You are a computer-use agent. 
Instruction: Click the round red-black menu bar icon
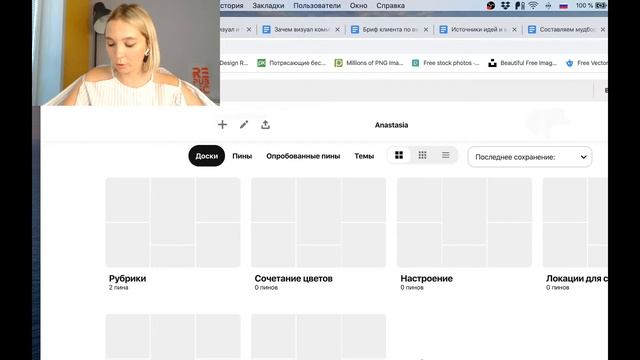[x=491, y=5]
